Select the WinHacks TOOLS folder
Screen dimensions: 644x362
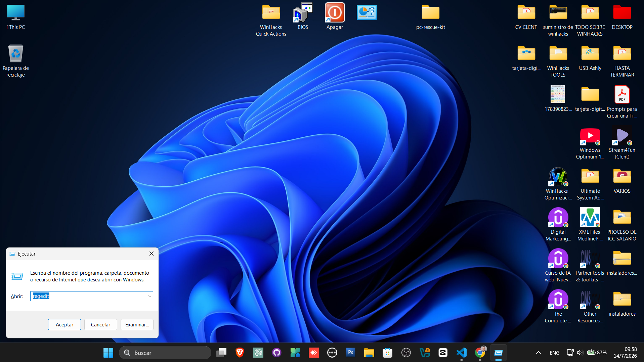558,61
